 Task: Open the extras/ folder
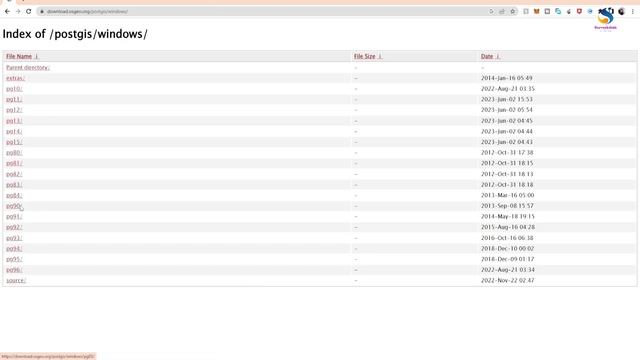(16, 78)
